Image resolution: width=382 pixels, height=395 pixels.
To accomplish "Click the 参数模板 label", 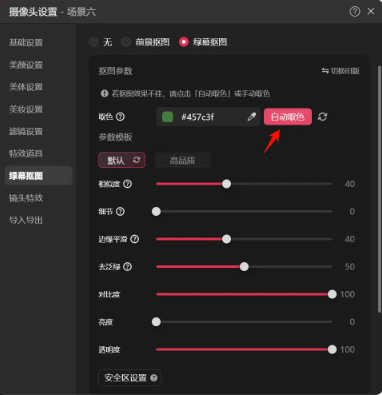I will (x=115, y=137).
